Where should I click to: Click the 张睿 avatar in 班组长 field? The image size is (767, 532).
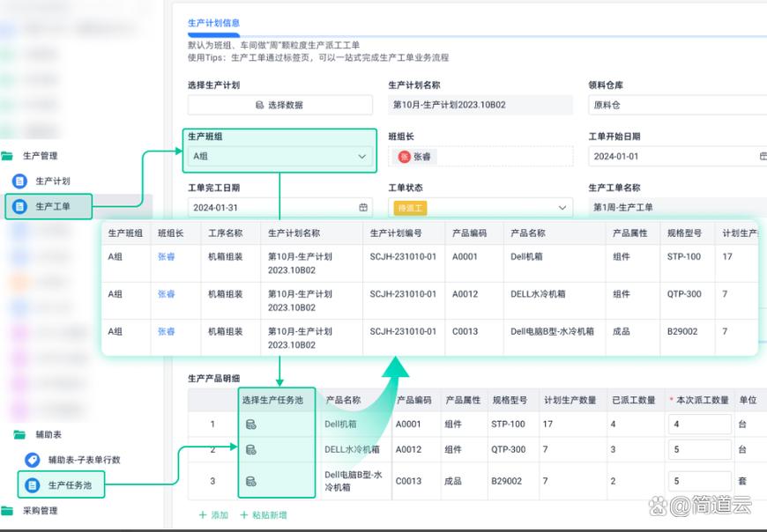(x=404, y=156)
